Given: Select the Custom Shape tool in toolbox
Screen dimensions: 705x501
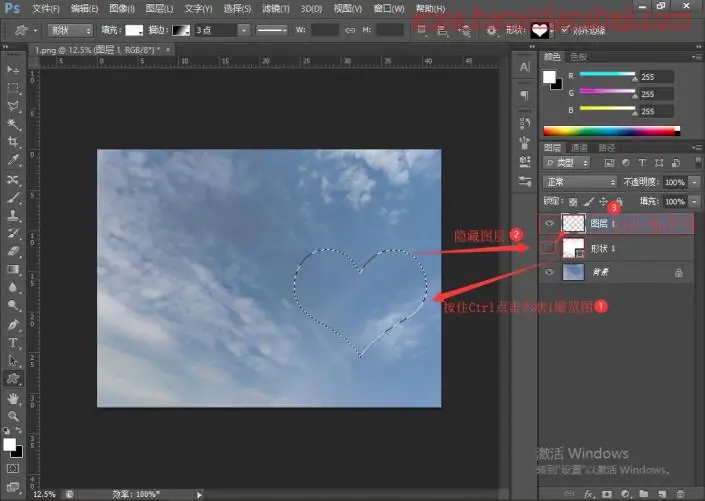Looking at the screenshot, I should click(13, 379).
